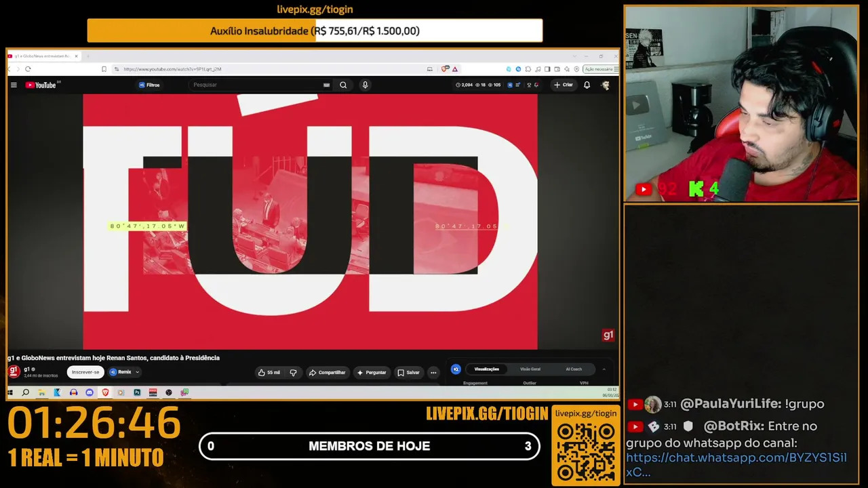This screenshot has height=488, width=868.
Task: Open the account avatar menu
Action: click(606, 85)
